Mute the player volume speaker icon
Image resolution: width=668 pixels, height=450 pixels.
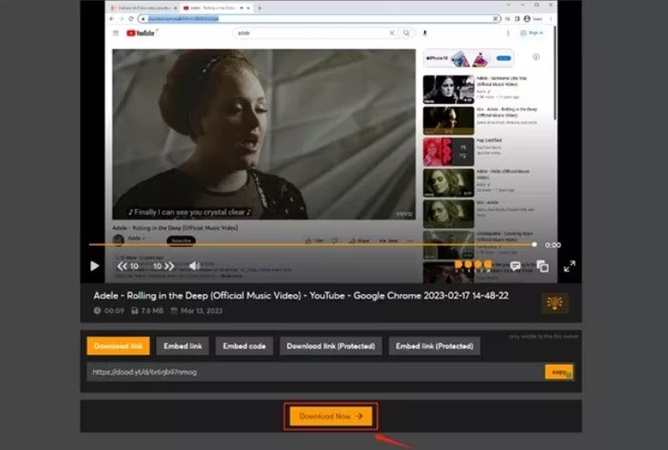194,266
